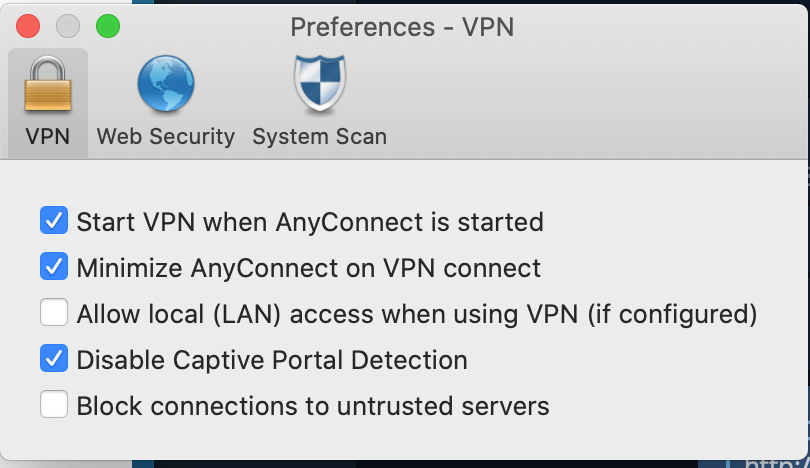Viewport: 810px width, 468px height.
Task: Open the Web Security globe icon
Action: click(x=165, y=87)
